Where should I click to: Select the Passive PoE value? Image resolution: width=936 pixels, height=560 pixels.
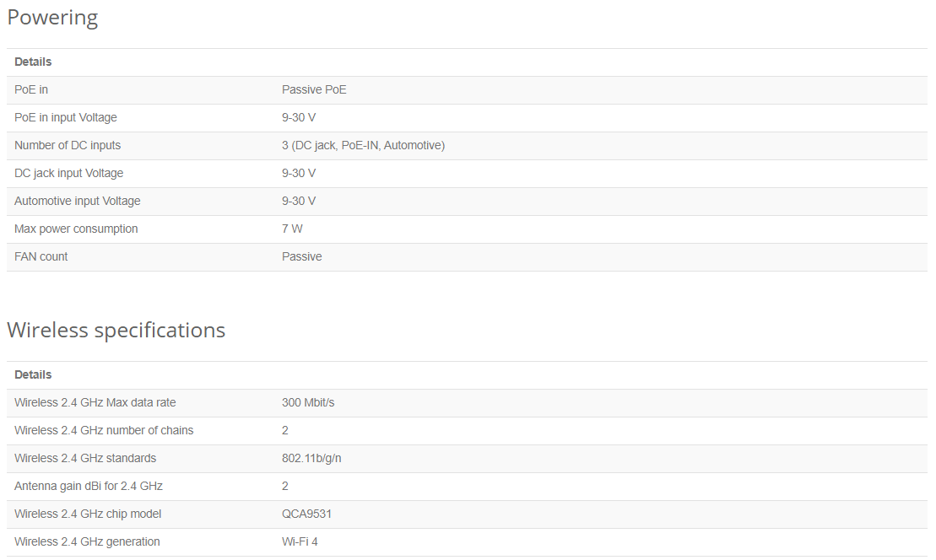tap(314, 89)
